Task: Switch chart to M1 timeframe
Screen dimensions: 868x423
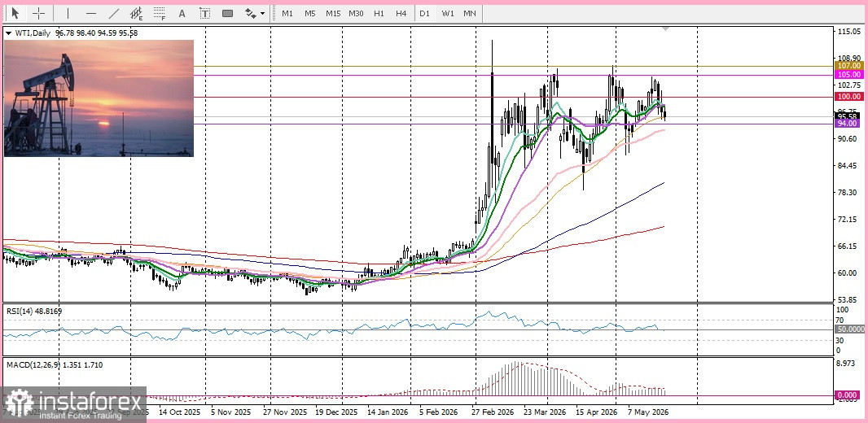Action: 287,13
